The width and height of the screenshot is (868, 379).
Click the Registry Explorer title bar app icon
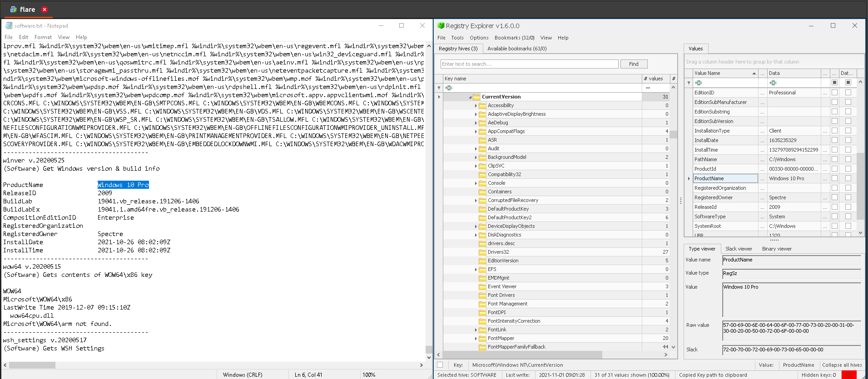(x=441, y=26)
